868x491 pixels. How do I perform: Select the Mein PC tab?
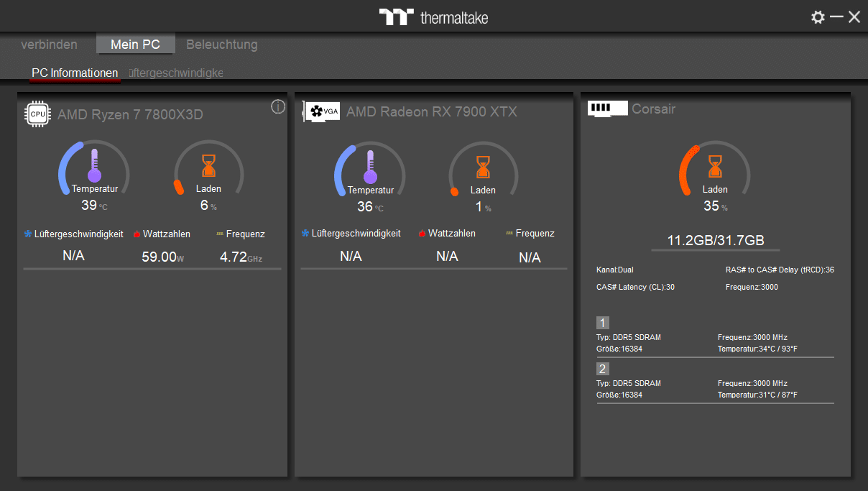pos(135,45)
